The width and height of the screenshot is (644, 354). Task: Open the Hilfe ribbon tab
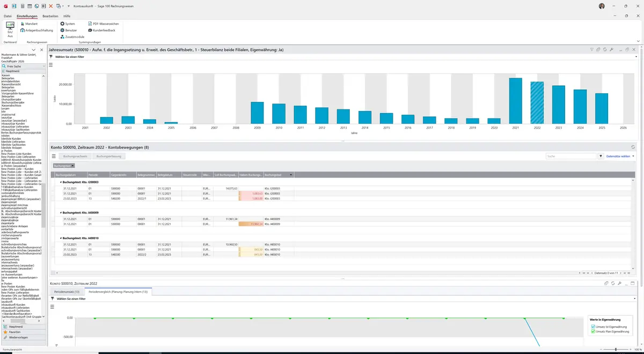pyautogui.click(x=67, y=16)
